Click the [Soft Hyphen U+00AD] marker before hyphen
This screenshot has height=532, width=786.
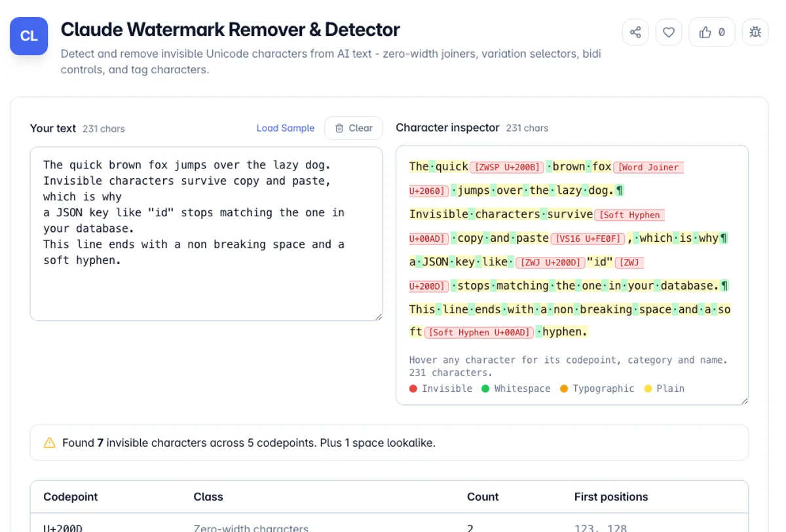point(479,332)
